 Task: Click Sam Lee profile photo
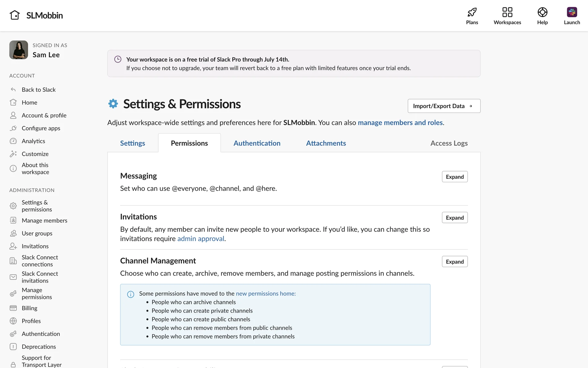tap(19, 50)
